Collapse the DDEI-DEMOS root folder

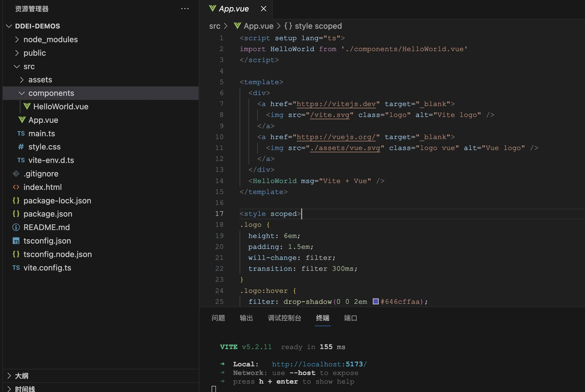click(9, 26)
